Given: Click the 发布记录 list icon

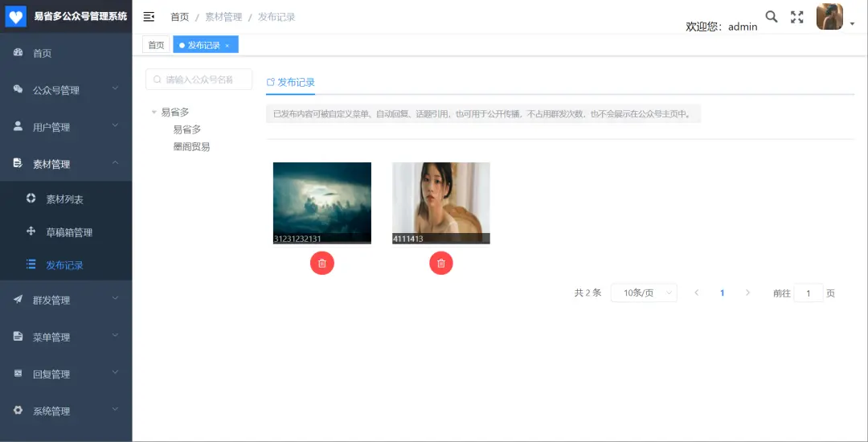Looking at the screenshot, I should tap(31, 264).
